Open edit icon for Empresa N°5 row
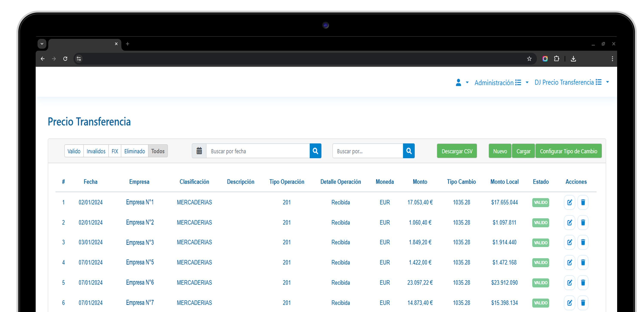The height and width of the screenshot is (312, 644). (x=569, y=263)
